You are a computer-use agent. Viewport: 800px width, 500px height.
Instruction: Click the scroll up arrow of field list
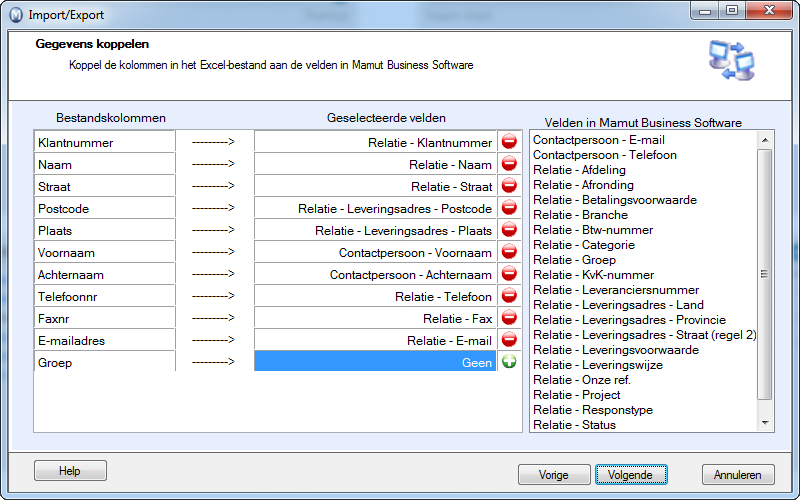[764, 140]
